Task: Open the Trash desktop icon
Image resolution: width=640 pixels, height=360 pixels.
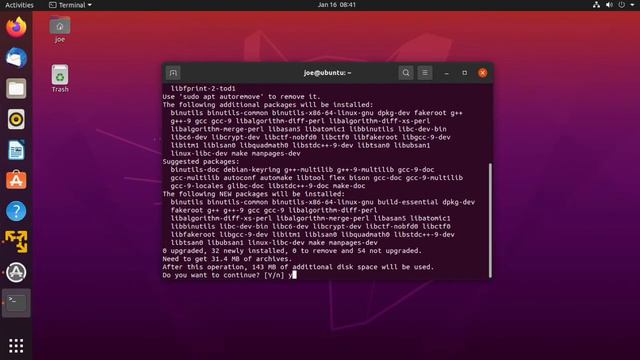Action: [60, 78]
